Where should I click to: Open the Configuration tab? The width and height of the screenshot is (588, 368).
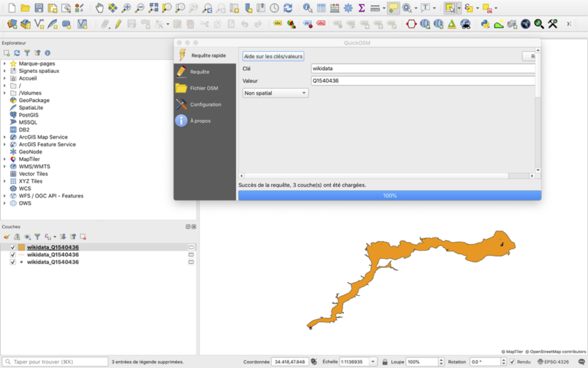tap(205, 104)
